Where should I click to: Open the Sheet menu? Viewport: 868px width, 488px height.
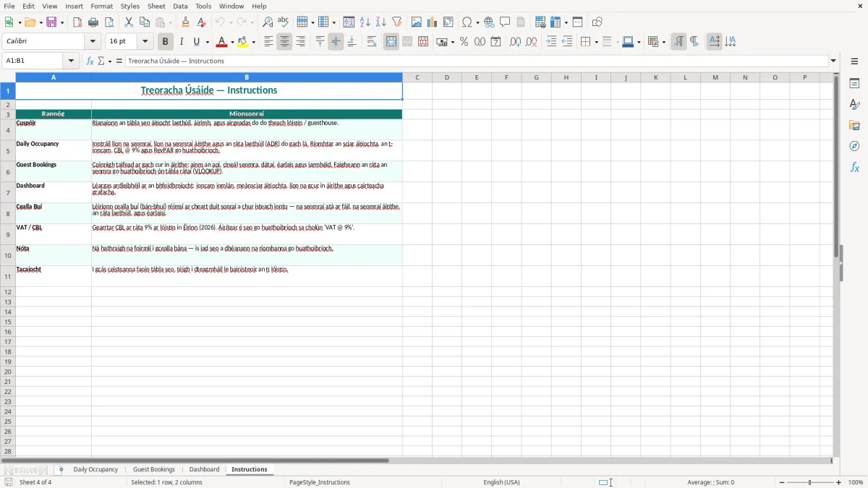(156, 6)
